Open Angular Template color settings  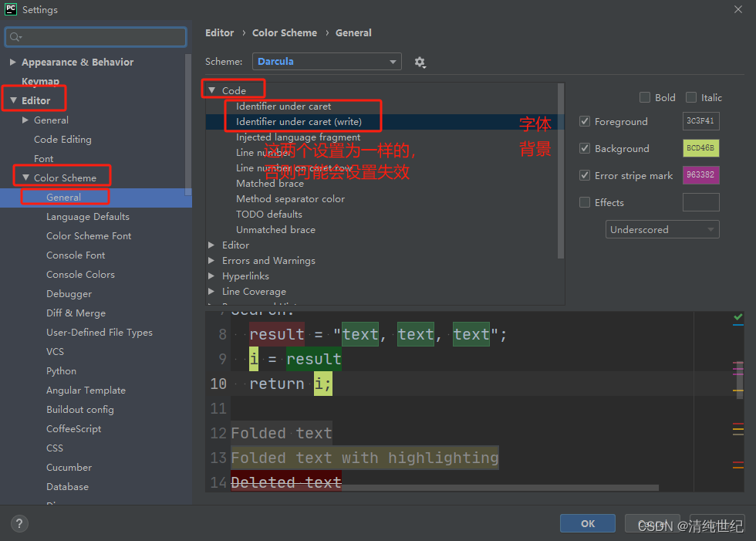click(86, 390)
